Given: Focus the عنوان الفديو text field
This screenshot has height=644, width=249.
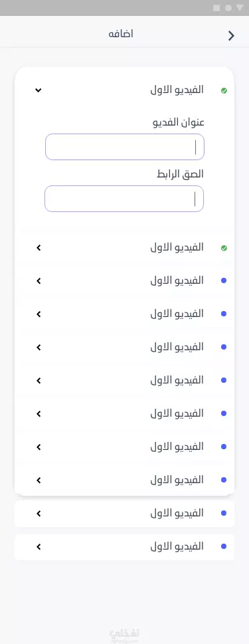Looking at the screenshot, I should click(x=125, y=147).
